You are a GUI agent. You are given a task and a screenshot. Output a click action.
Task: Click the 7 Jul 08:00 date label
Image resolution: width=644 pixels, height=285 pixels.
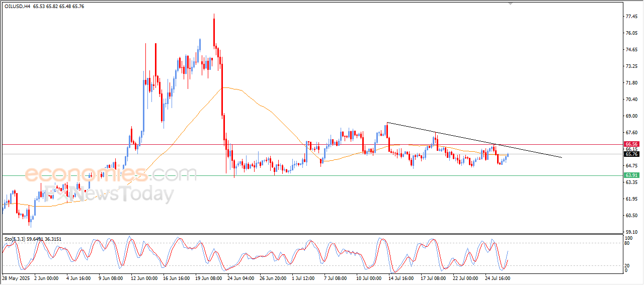coord(337,278)
